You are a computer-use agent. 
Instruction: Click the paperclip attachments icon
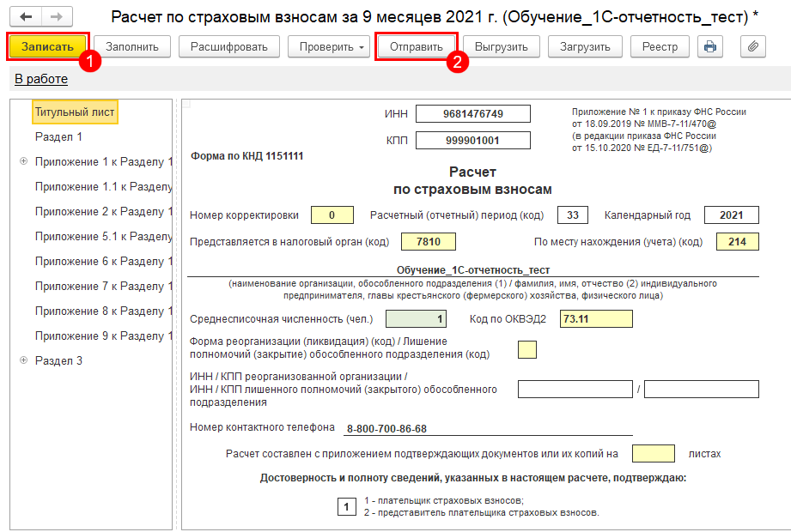(x=752, y=46)
